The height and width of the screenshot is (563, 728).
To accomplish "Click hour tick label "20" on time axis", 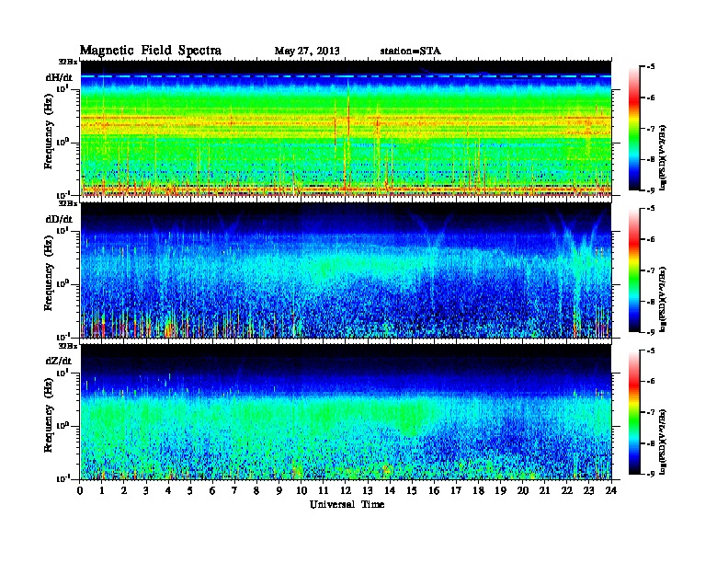I will [x=523, y=490].
